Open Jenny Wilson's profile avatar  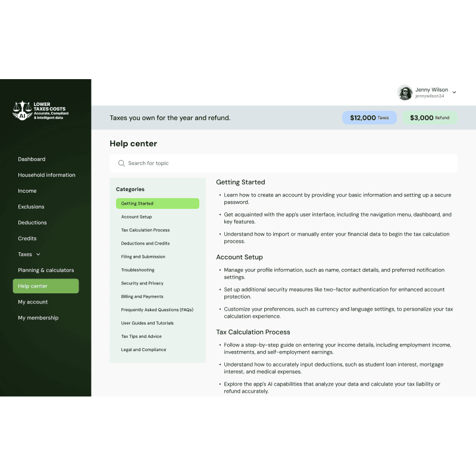coord(405,92)
